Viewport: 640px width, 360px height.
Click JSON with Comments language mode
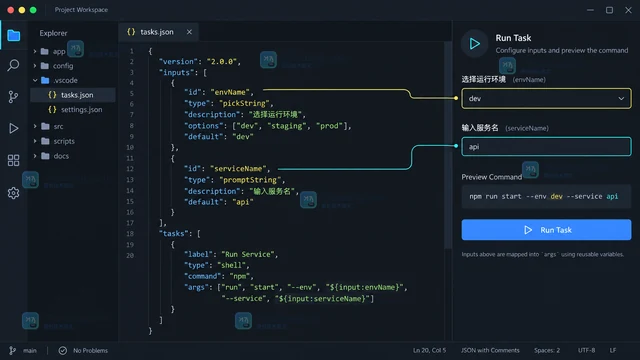click(x=490, y=350)
